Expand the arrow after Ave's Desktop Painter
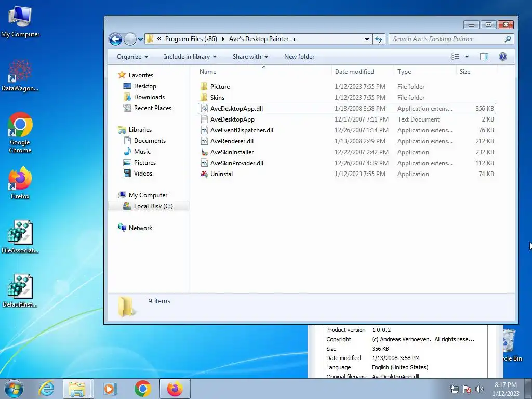Image resolution: width=532 pixels, height=399 pixels. (294, 39)
